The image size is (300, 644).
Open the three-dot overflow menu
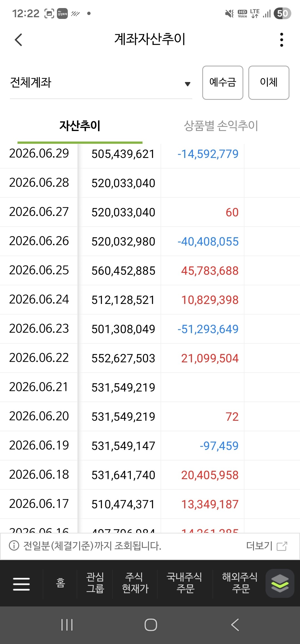pos(282,40)
